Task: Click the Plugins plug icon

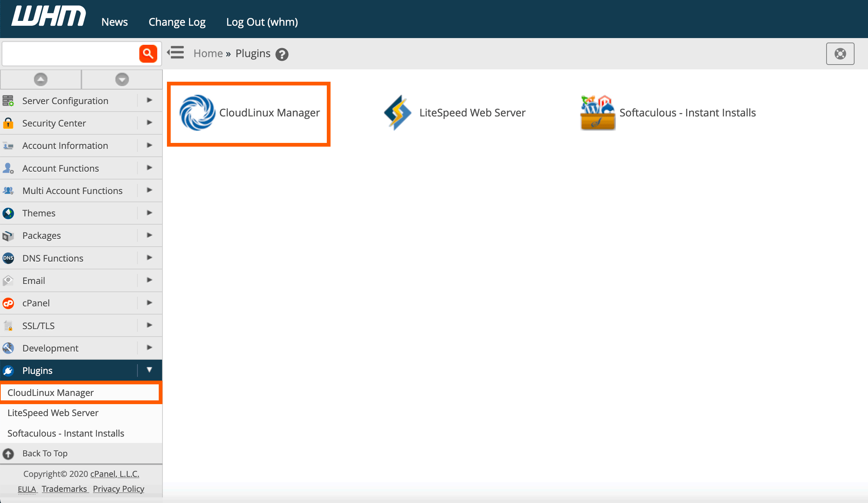Action: [x=8, y=371]
